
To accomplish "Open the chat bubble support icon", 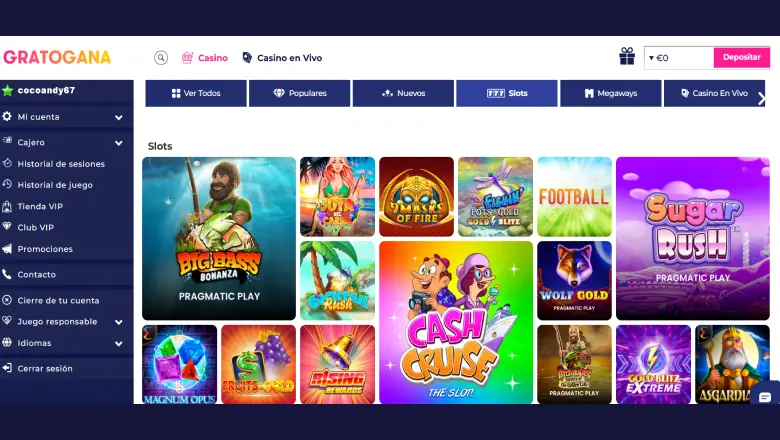I will pos(765,397).
